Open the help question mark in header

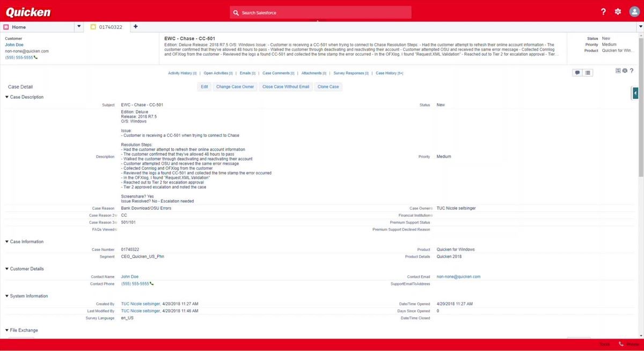click(x=603, y=12)
